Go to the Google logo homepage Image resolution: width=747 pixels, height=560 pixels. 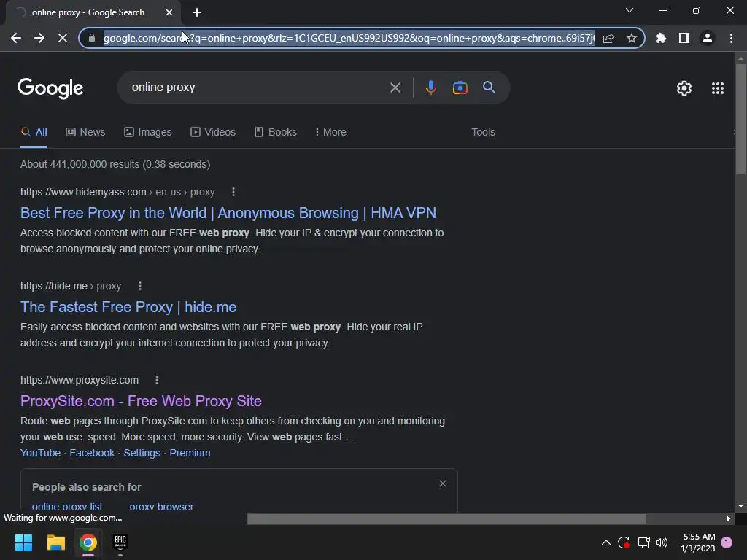pos(50,88)
